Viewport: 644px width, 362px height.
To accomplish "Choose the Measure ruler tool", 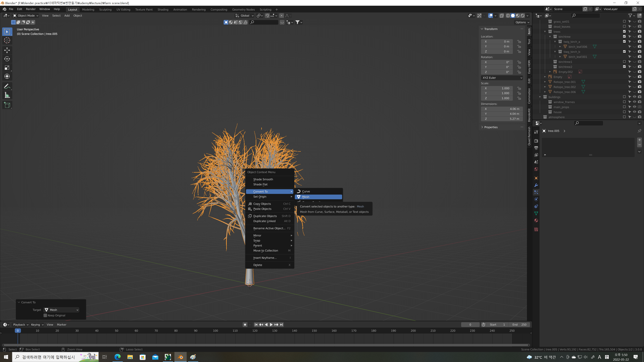I will (7, 95).
